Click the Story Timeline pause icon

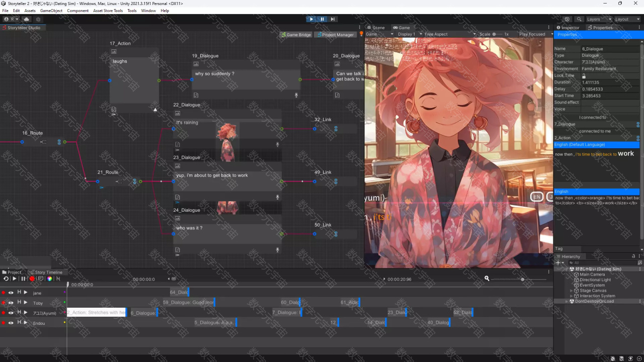click(x=23, y=279)
